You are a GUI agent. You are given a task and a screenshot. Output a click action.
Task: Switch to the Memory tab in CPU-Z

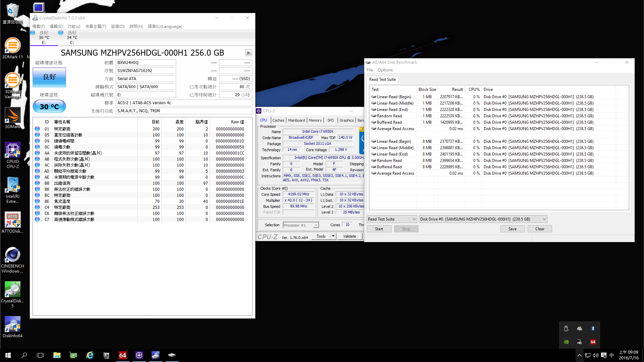pos(315,120)
